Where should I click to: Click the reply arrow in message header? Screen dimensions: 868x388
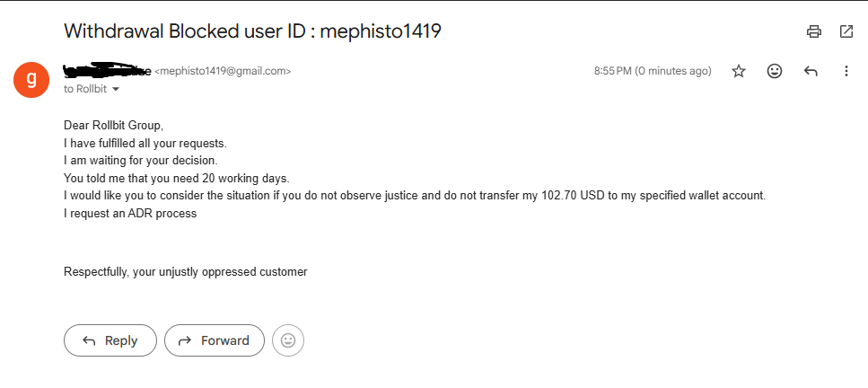tap(811, 71)
